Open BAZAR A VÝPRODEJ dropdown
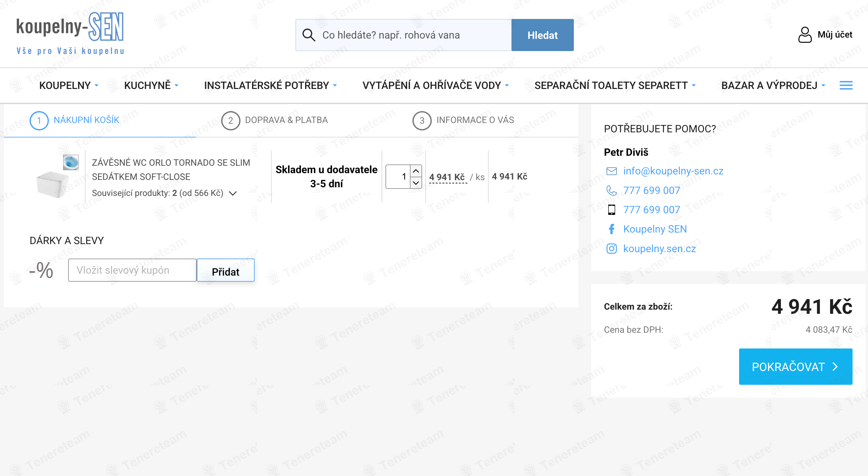This screenshot has width=868, height=476. tap(773, 85)
